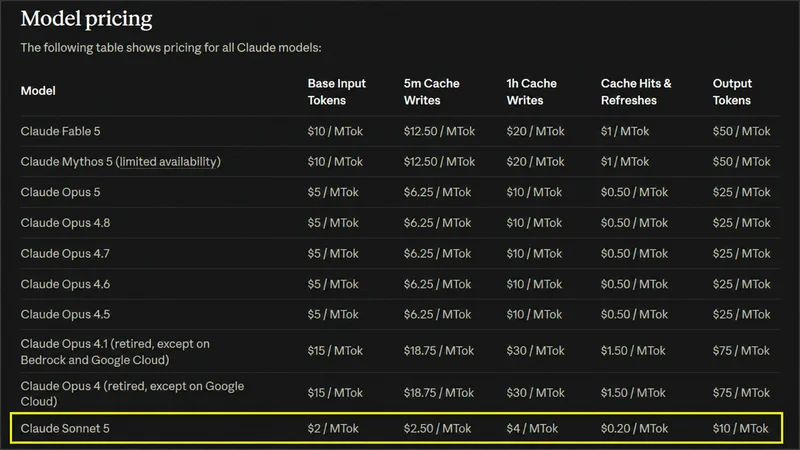Click Claude Opus 4.8 output token price
The width and height of the screenshot is (800, 450).
coord(741,223)
